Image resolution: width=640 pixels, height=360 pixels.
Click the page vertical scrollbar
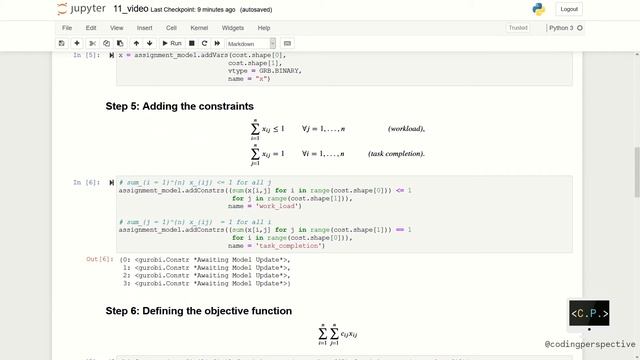click(637, 171)
